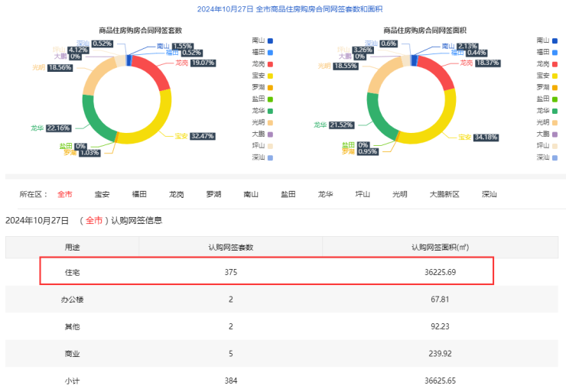
Task: Toggle 龙华 legend entry in left chart legend
Action: click(x=262, y=111)
